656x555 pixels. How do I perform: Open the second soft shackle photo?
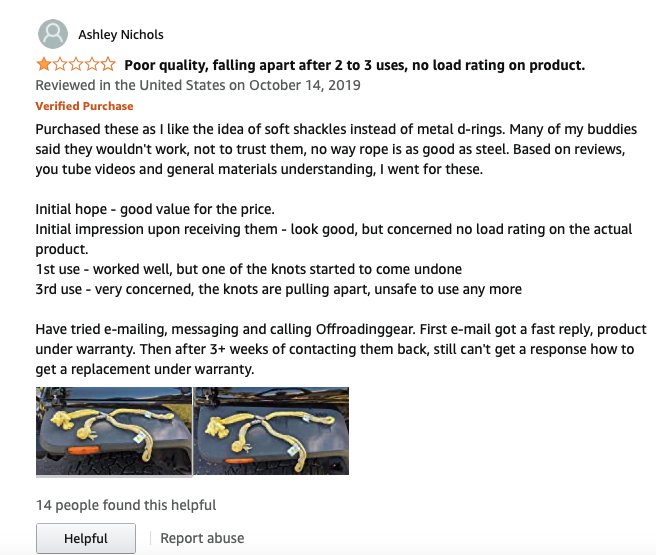(x=272, y=431)
